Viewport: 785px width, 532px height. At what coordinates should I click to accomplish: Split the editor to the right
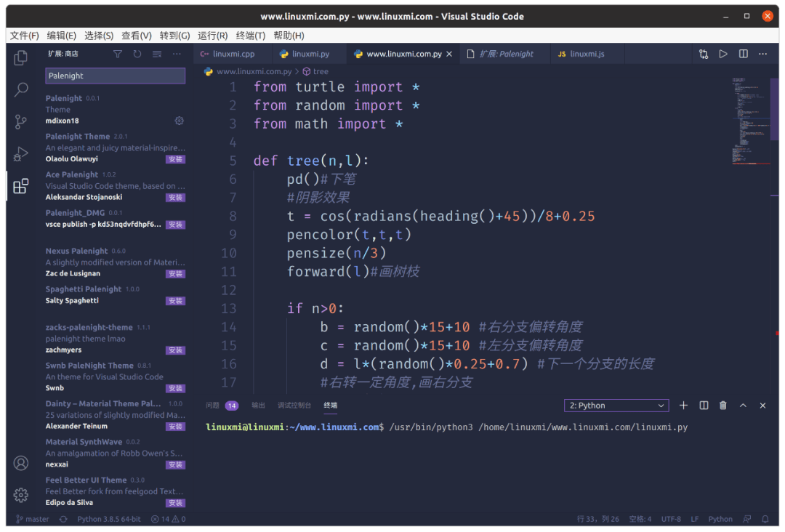coord(743,54)
